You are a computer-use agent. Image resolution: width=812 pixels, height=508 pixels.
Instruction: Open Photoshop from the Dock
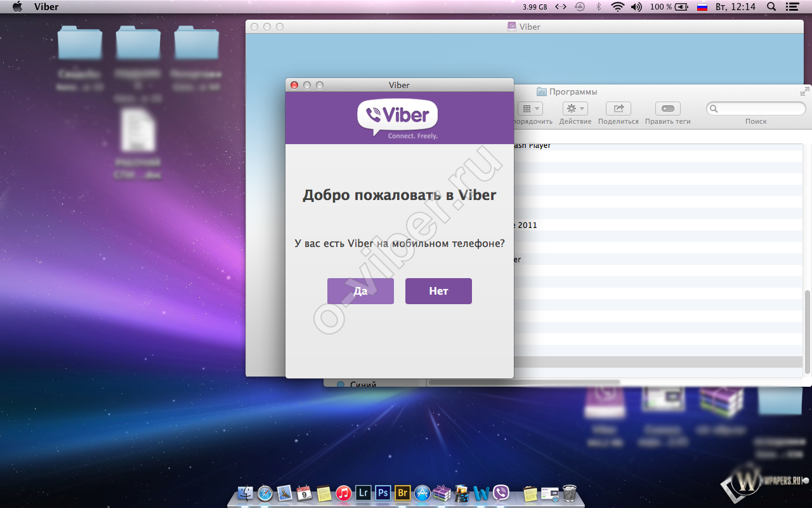coord(383,493)
